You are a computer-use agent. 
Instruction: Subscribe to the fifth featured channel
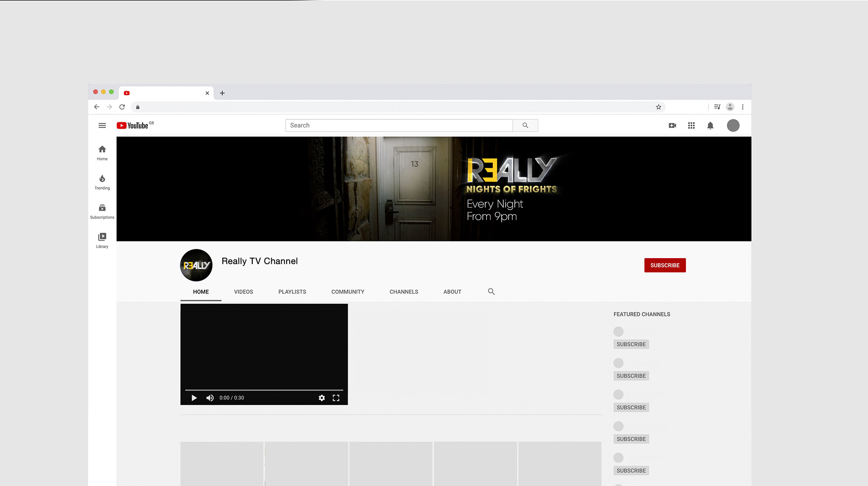(631, 471)
